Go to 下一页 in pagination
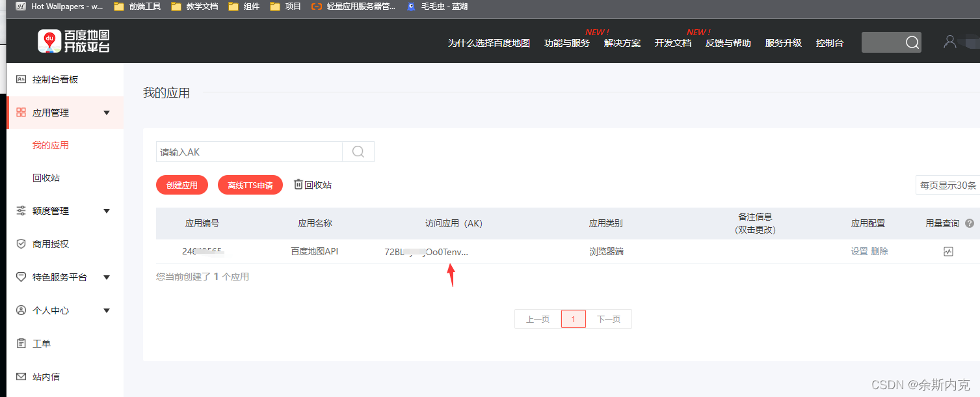 pyautogui.click(x=609, y=319)
